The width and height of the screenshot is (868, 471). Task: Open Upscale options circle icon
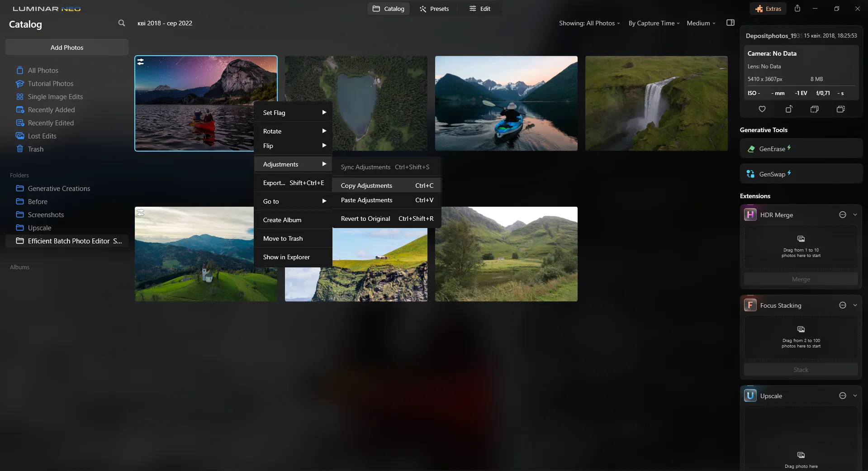tap(842, 395)
